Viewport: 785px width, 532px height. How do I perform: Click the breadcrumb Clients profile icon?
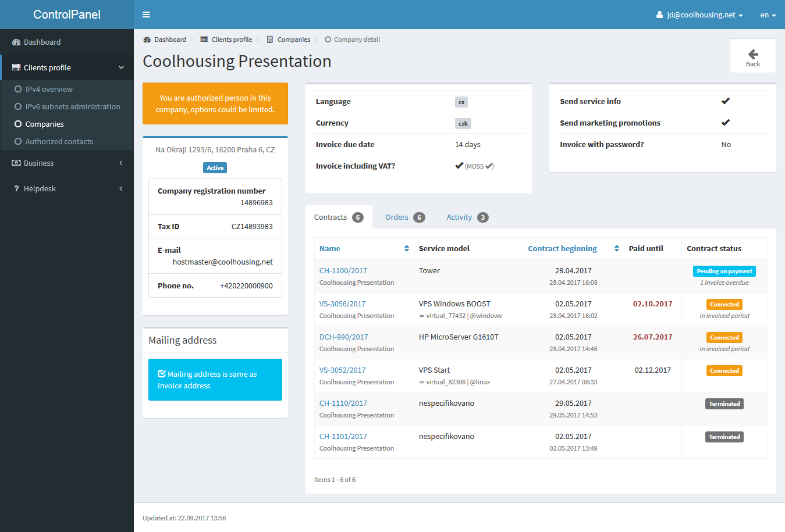point(204,40)
